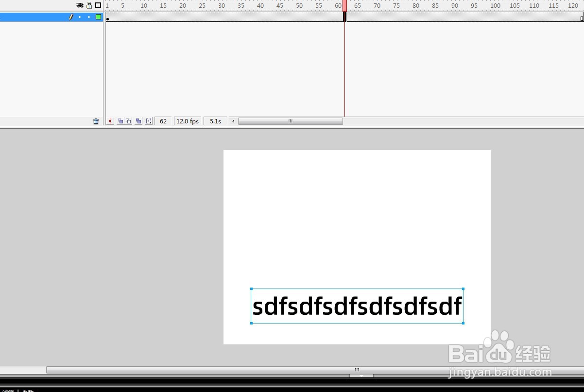This screenshot has height=392, width=584.
Task: Click the end frame marker of the layer
Action: pos(582,18)
